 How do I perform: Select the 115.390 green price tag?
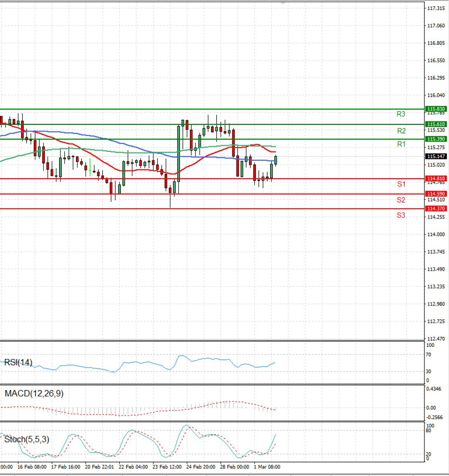[436, 139]
